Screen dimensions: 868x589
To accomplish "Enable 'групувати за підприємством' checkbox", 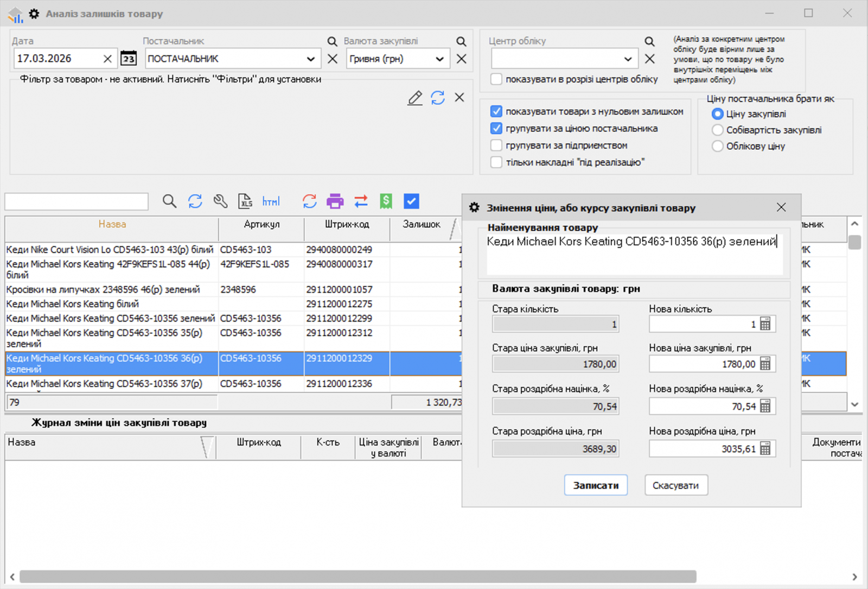I will 496,145.
